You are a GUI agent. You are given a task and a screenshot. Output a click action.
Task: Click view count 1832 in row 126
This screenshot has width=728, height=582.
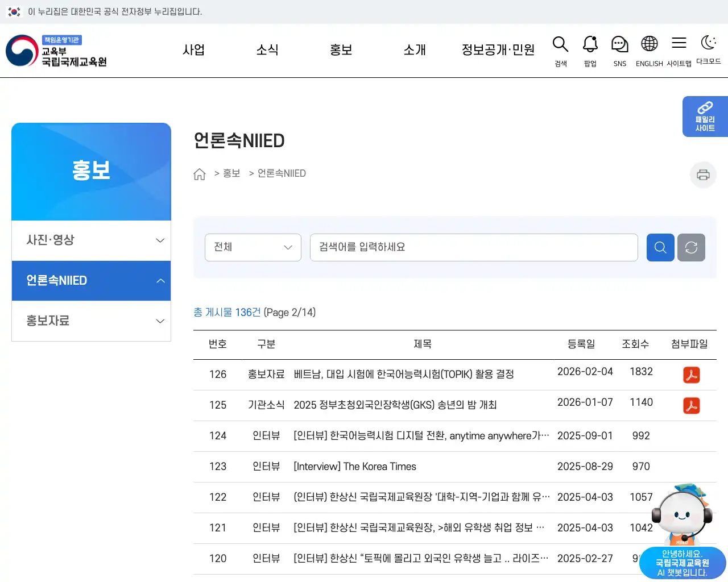point(641,372)
